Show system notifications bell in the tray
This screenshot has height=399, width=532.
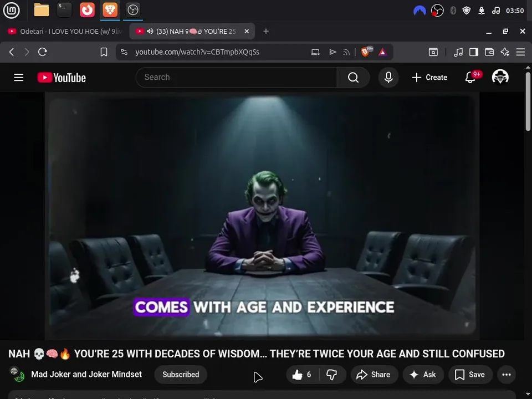coord(482,11)
